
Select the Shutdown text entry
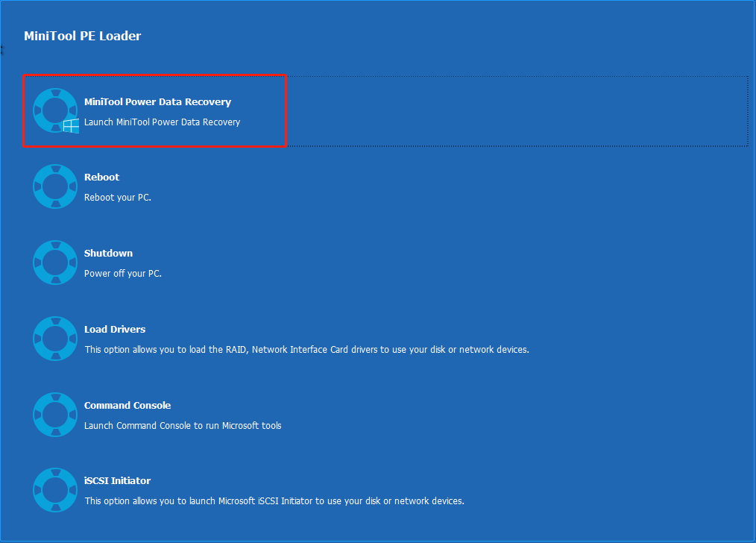click(107, 253)
